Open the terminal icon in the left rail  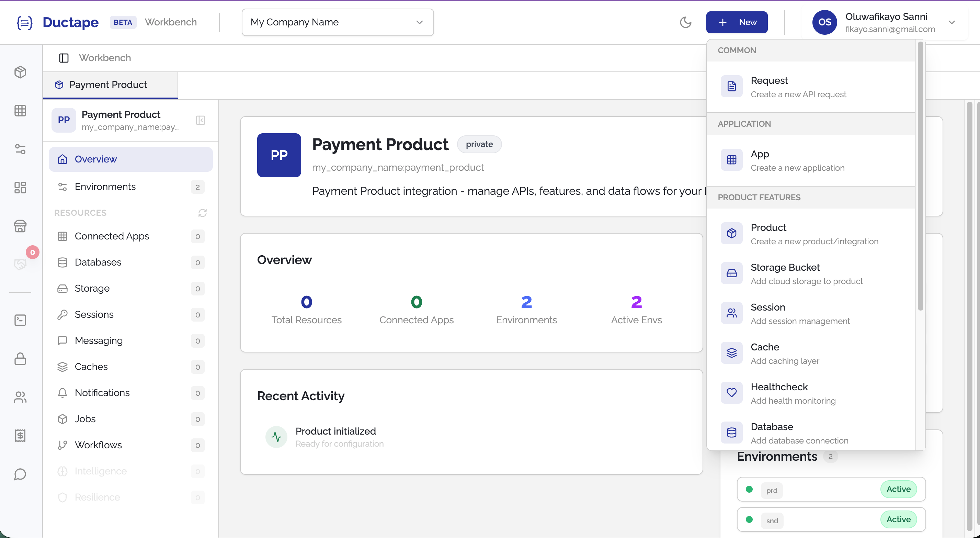tap(20, 320)
